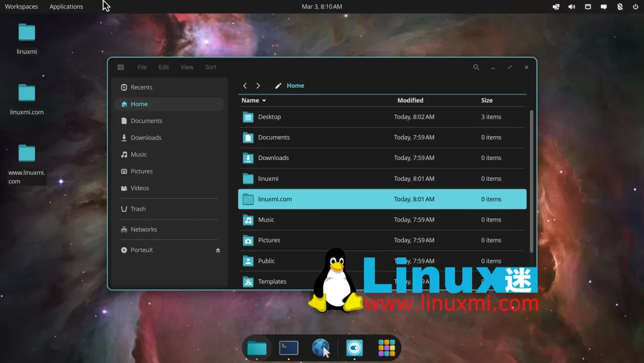Select Pictures in the sidebar
The width and height of the screenshot is (644, 363).
click(x=169, y=171)
